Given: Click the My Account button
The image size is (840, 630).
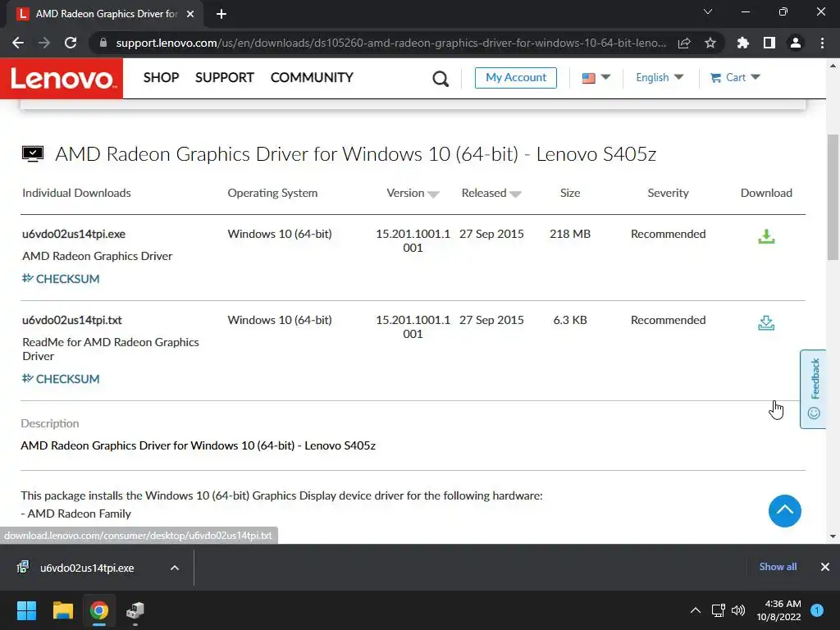Looking at the screenshot, I should click(x=515, y=78).
